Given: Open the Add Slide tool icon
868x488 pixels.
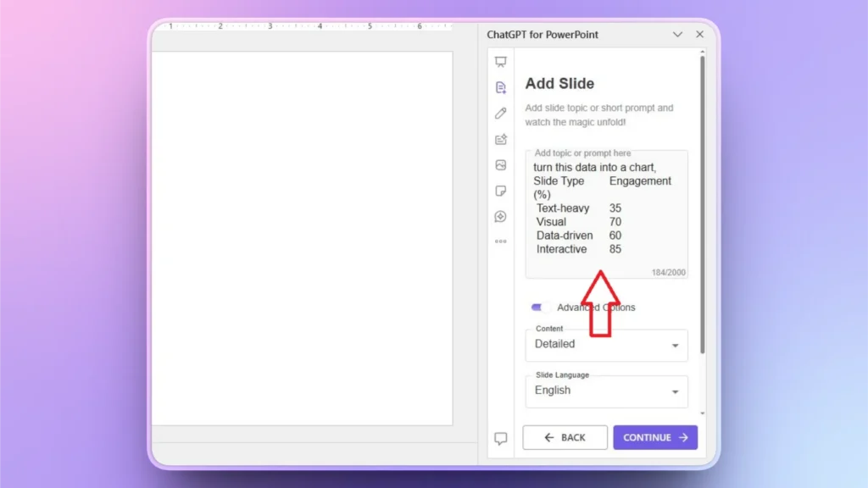Looking at the screenshot, I should point(500,86).
